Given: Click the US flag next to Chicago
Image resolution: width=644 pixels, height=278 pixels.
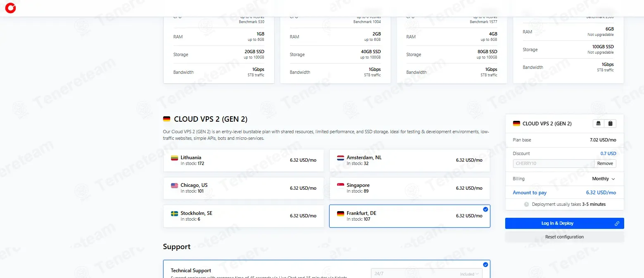Looking at the screenshot, I should coord(174,186).
